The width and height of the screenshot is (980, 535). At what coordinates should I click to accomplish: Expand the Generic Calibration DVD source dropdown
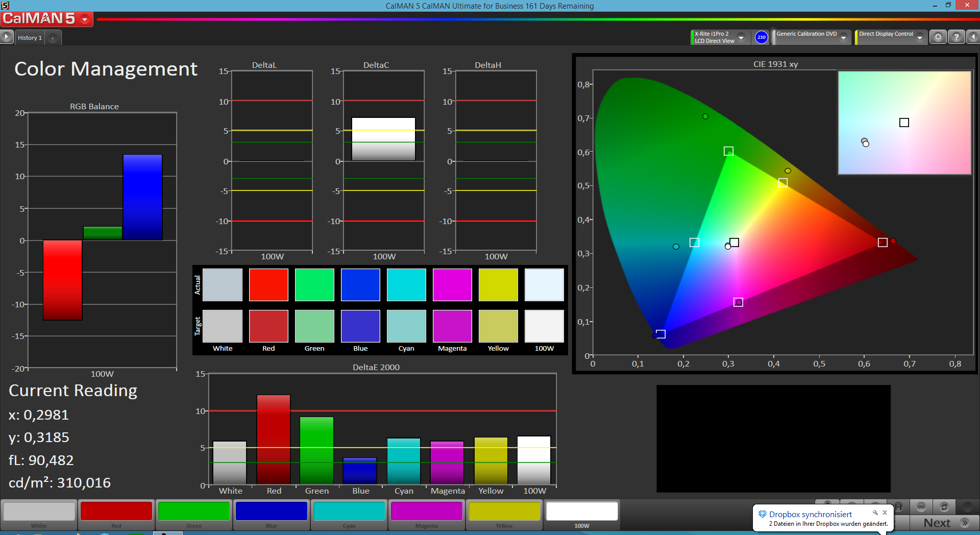coord(844,38)
